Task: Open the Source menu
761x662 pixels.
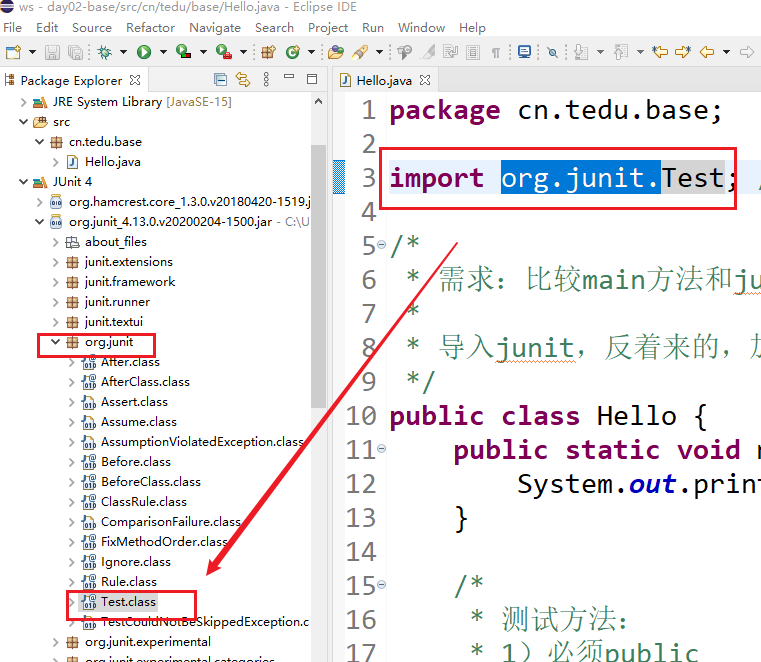Action: pos(92,28)
